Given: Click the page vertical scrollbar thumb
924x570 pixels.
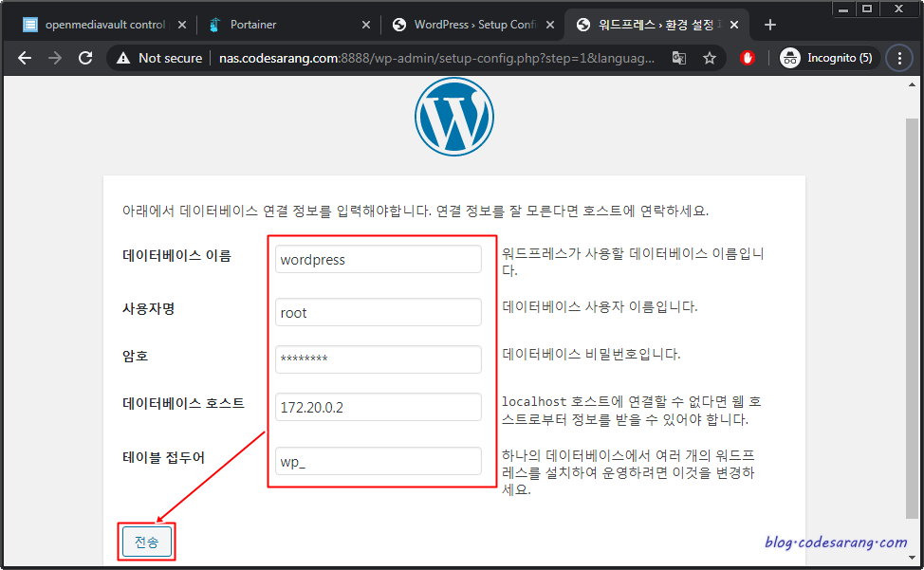Looking at the screenshot, I should click(x=912, y=318).
